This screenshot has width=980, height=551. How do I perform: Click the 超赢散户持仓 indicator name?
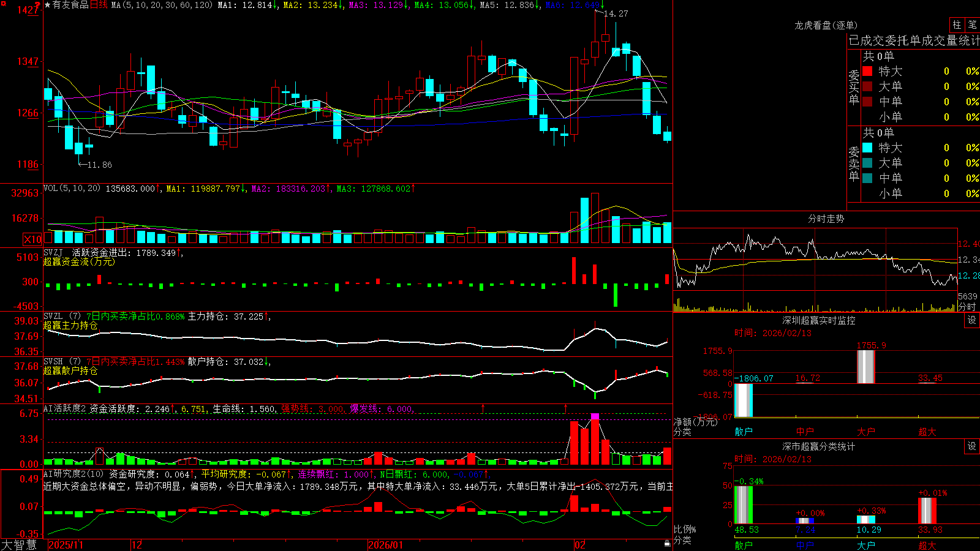(x=70, y=371)
